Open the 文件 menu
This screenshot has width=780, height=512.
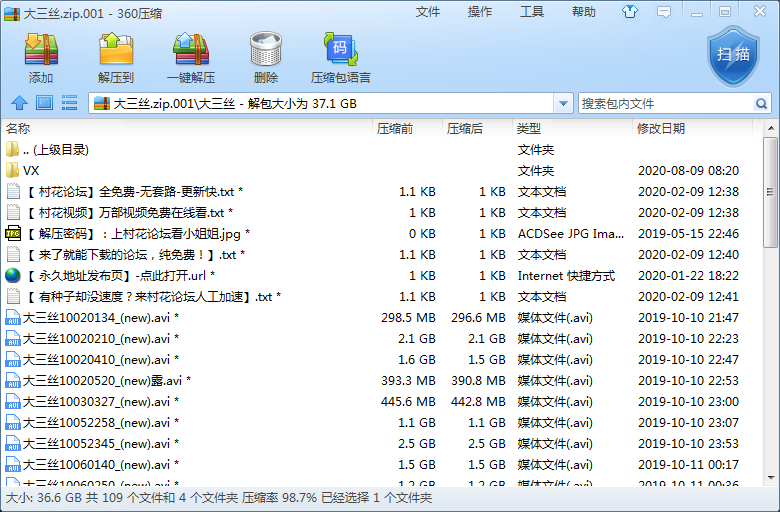(x=428, y=12)
